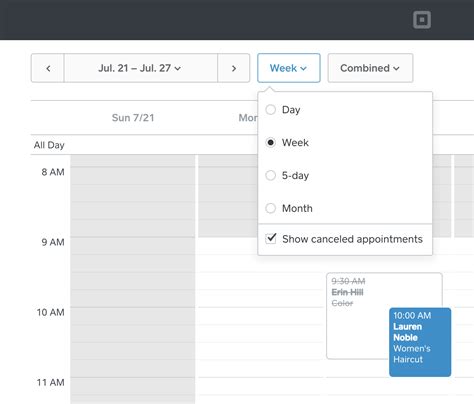The width and height of the screenshot is (474, 404).
Task: Click the Square logo icon in header
Action: [x=422, y=20]
